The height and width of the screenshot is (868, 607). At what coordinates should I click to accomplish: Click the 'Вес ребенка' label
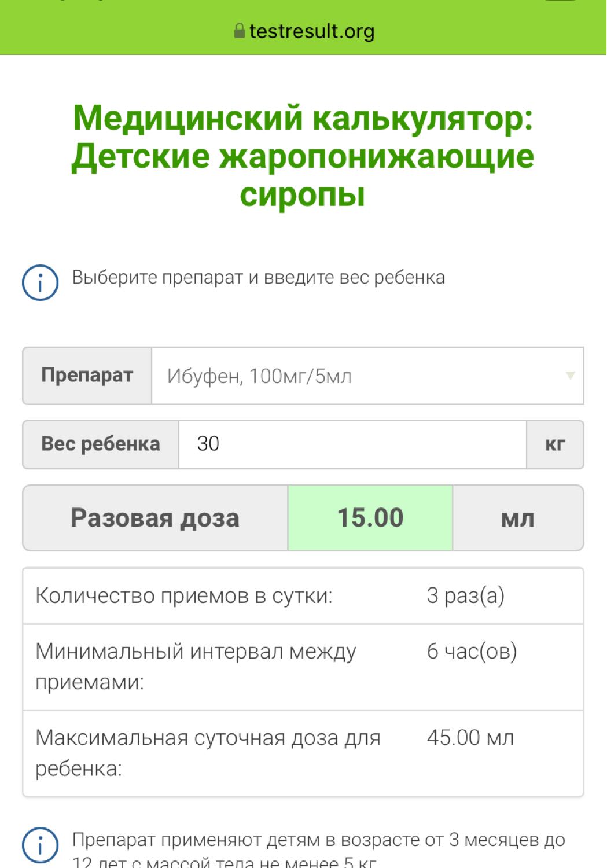pos(101,444)
